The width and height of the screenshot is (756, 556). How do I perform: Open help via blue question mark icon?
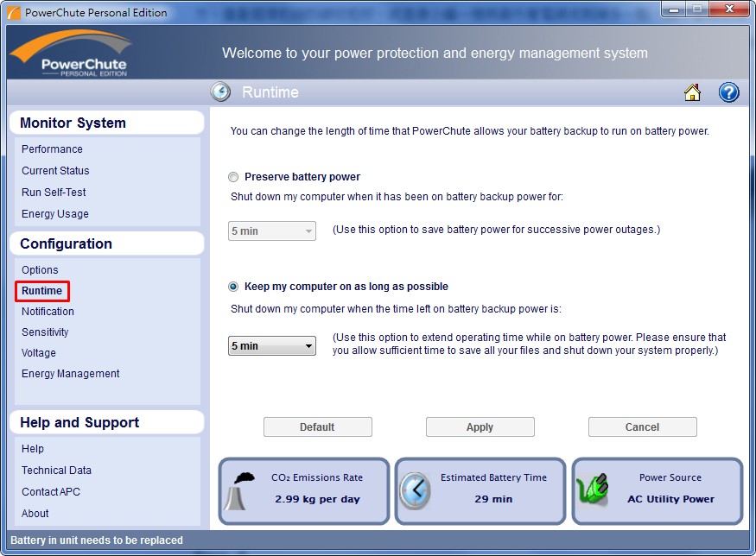728,92
